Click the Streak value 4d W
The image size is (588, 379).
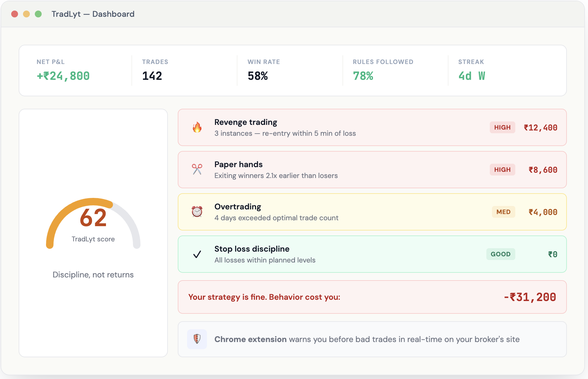pos(471,76)
